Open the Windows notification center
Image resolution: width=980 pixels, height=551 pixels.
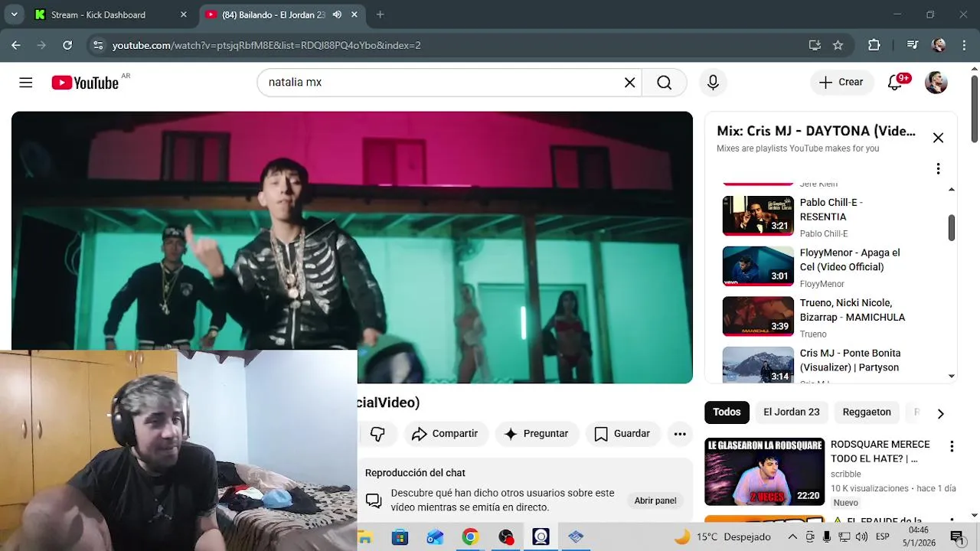pyautogui.click(x=956, y=537)
